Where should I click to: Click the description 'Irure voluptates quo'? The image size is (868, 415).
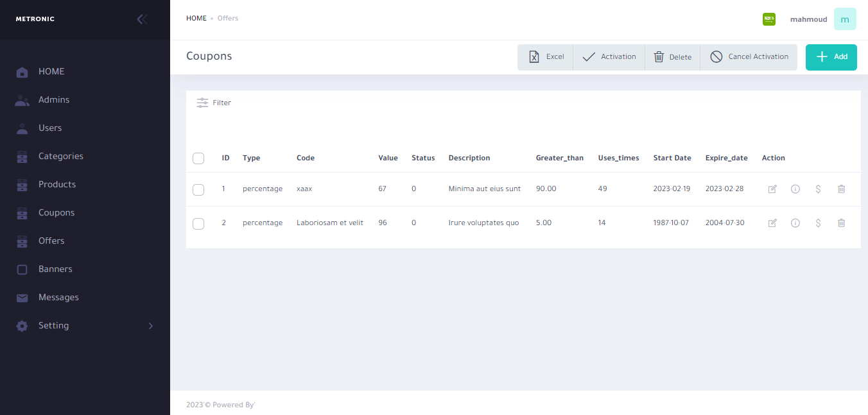point(483,223)
